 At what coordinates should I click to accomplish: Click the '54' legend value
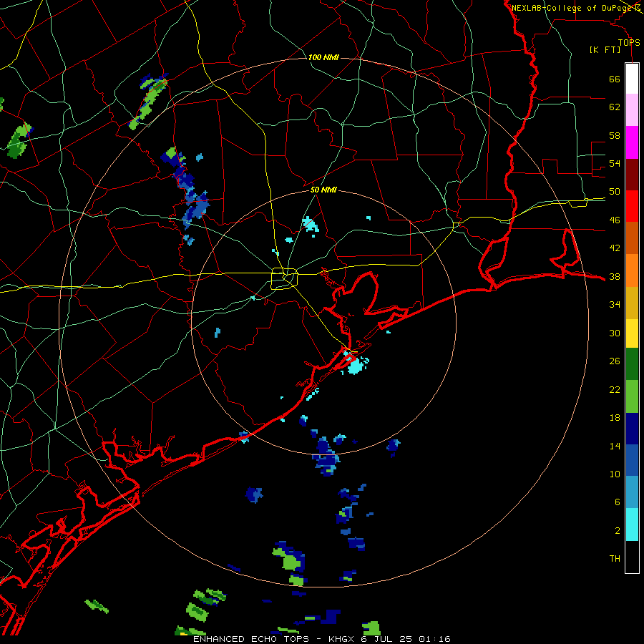coord(615,163)
